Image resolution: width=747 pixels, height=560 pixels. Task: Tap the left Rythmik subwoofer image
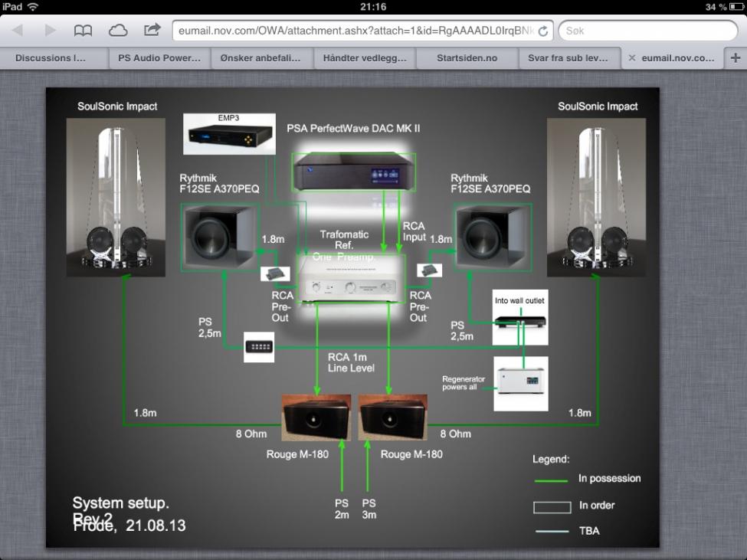(x=220, y=237)
